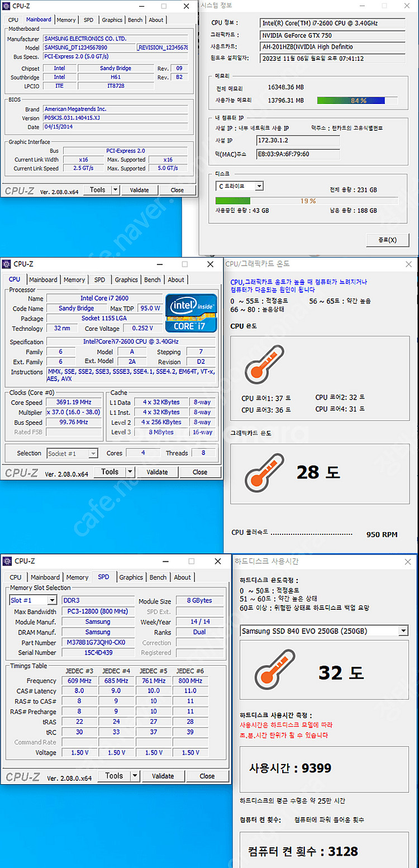Click the mainboard Manufacturer field SAMSUNG ELECTRONICS CO. LTD.
The width and height of the screenshot is (419, 868).
tap(116, 39)
